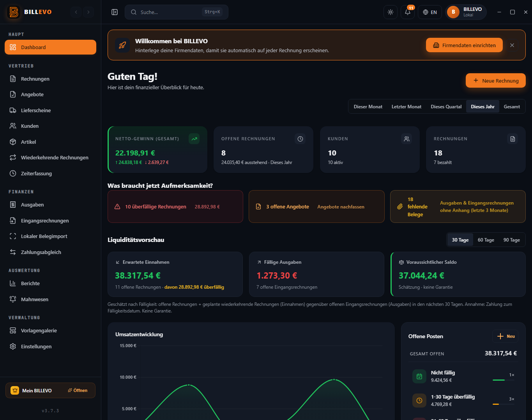Click document icon on Rechnungen card
Viewport: 532px width, 420px height.
513,139
